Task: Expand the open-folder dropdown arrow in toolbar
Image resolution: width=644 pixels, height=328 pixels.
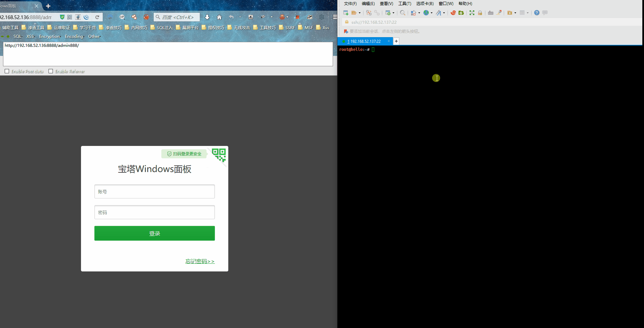Action: pos(360,13)
